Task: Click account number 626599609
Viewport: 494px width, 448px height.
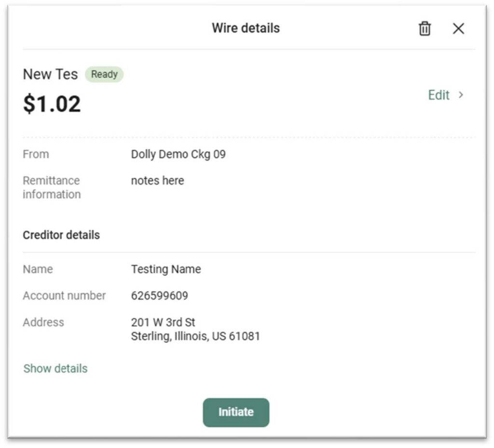Action: pyautogui.click(x=159, y=296)
